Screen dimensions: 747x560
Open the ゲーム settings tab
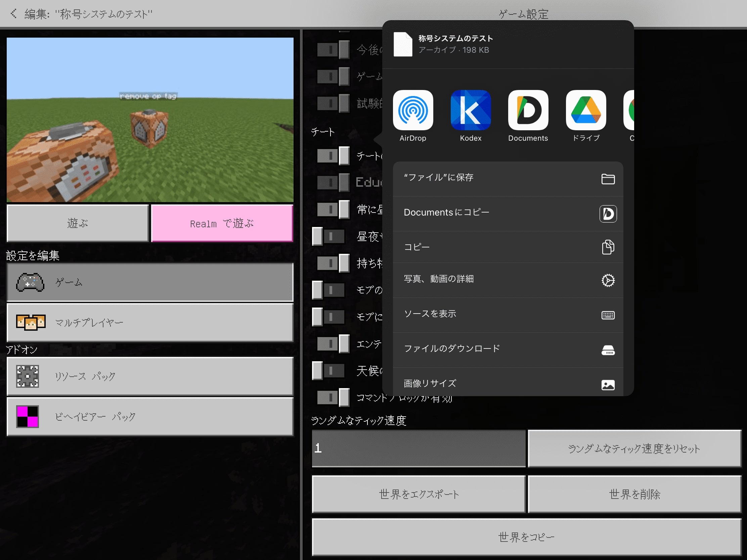pos(150,282)
